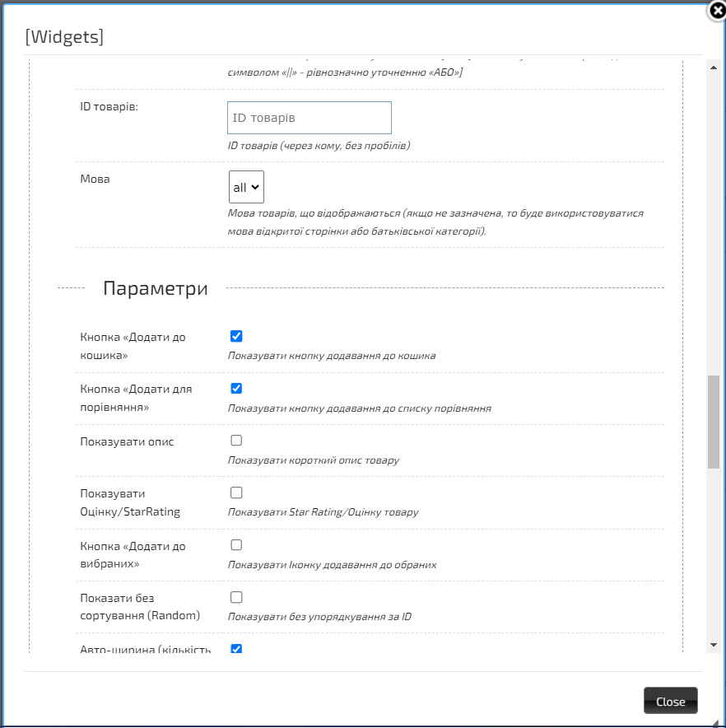Close the Widgets dialog with the X icon
The image size is (726, 728).
coord(716,11)
